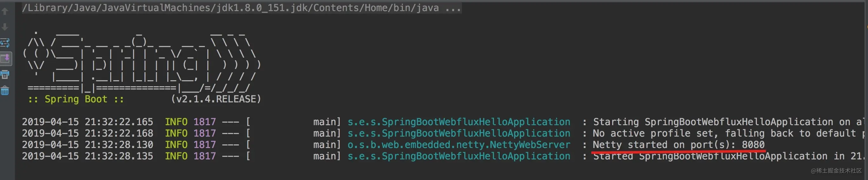Click process id 1817 in the Netty row
The width and height of the screenshot is (868, 180).
coord(204,145)
